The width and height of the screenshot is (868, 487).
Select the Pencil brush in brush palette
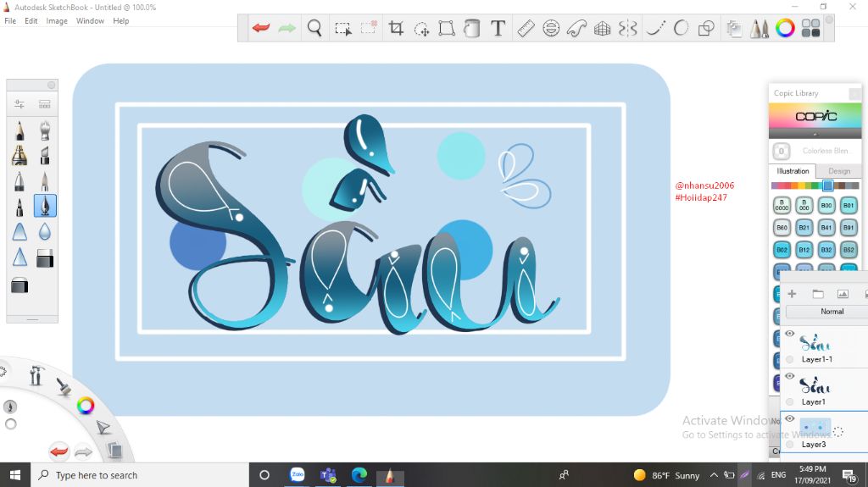[x=19, y=130]
